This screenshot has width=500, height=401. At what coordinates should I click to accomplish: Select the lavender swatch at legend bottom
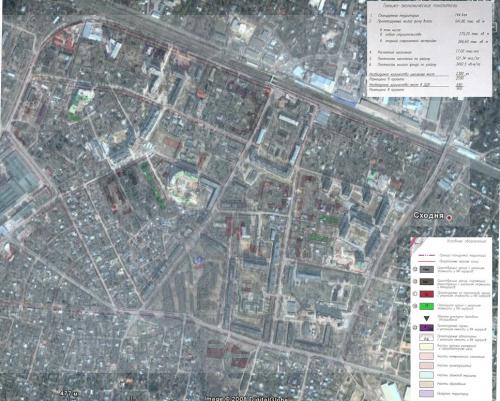click(426, 393)
